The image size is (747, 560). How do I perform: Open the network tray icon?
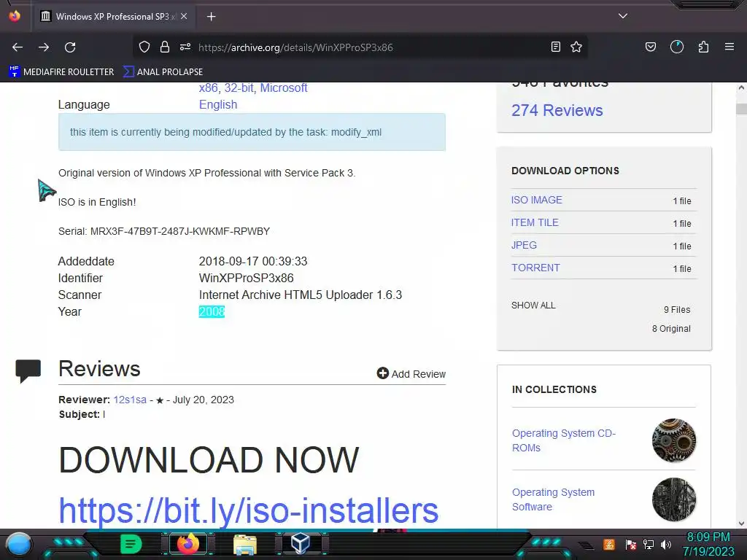click(649, 545)
